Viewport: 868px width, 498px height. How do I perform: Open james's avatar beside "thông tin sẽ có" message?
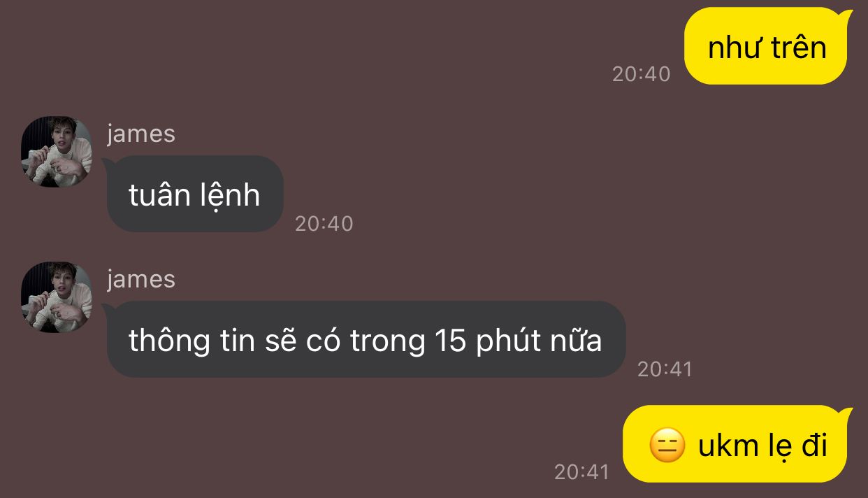click(x=57, y=297)
